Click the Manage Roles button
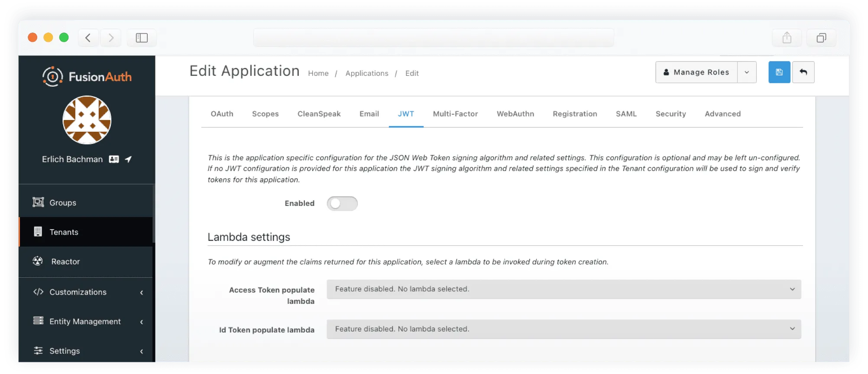Image resolution: width=868 pixels, height=374 pixels. coord(696,72)
